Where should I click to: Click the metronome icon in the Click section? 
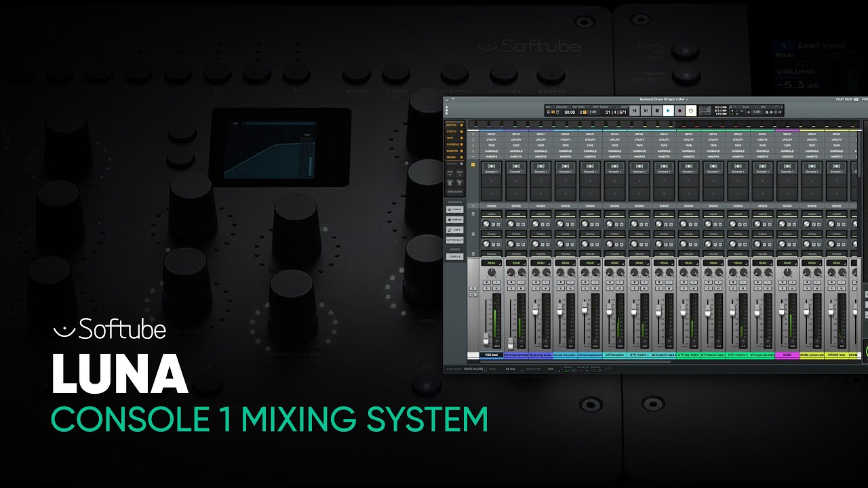click(580, 112)
